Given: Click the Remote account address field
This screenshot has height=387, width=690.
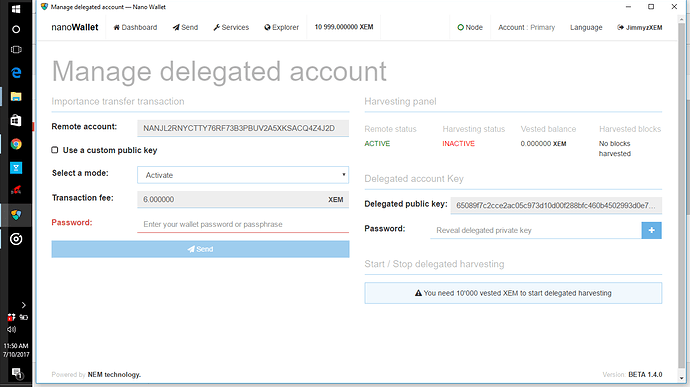Looking at the screenshot, I should (x=243, y=128).
